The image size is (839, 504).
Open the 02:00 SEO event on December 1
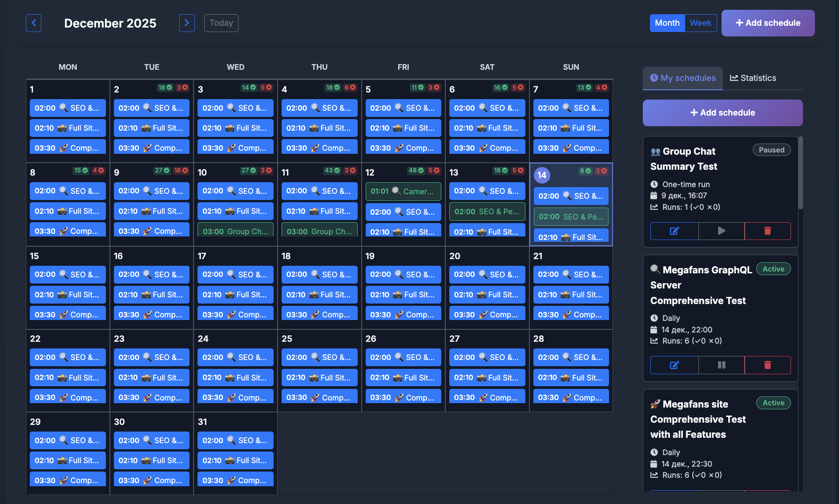tap(68, 108)
